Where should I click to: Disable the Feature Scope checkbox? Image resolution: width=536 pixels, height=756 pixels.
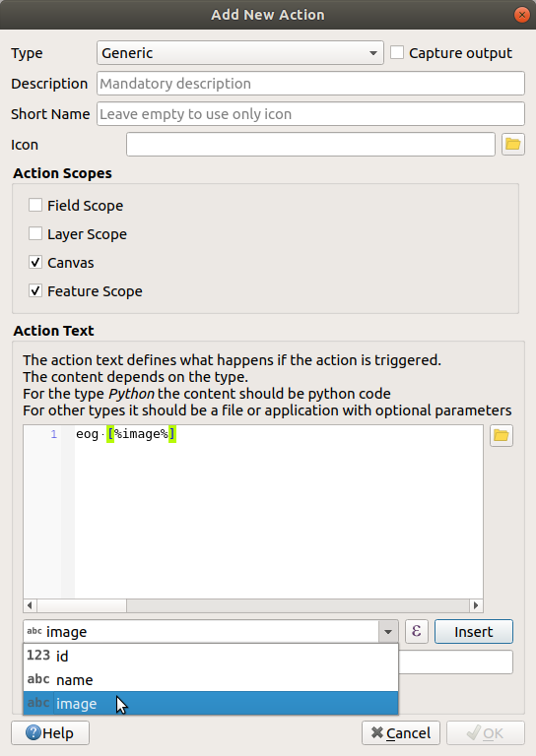coord(35,290)
